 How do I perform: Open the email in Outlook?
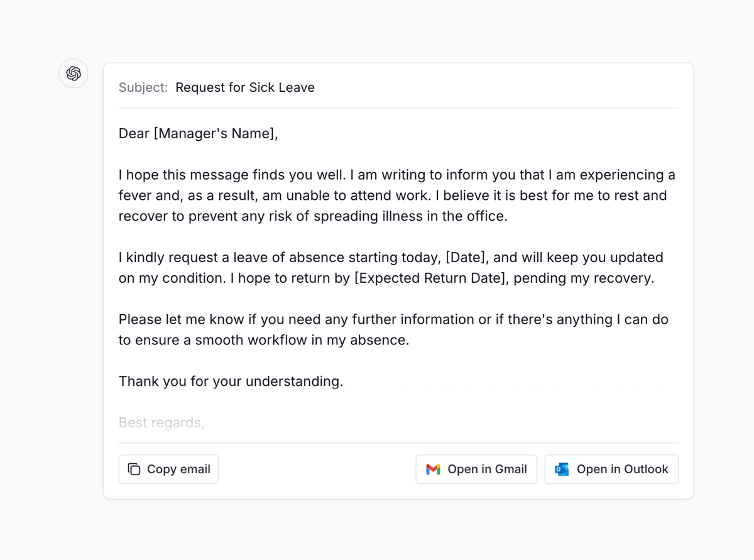click(611, 469)
